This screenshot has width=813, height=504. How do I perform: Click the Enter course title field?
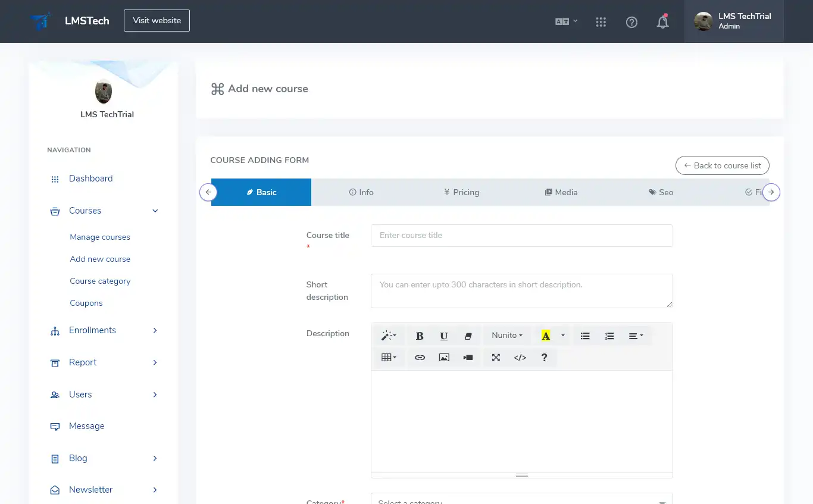521,236
